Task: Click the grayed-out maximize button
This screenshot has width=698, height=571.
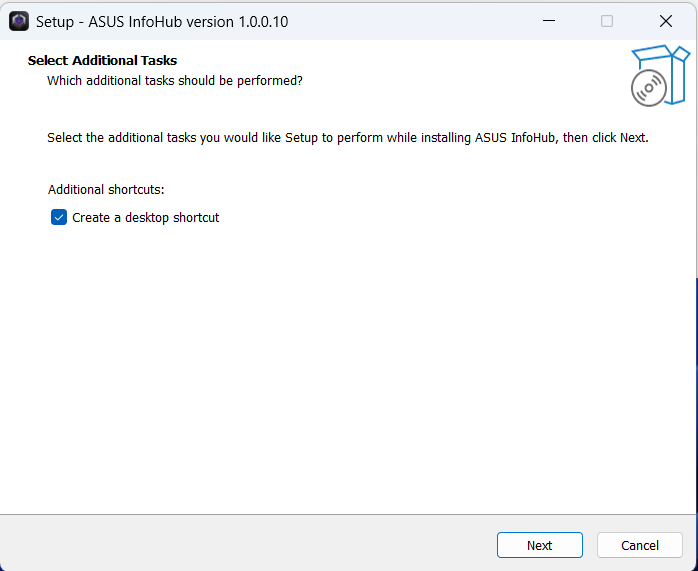Action: (x=607, y=21)
